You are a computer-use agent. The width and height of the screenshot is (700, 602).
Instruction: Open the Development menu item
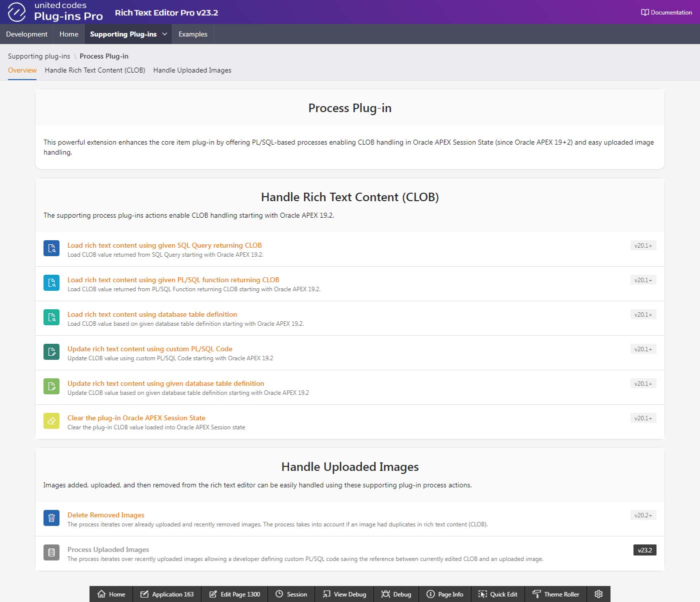point(26,34)
